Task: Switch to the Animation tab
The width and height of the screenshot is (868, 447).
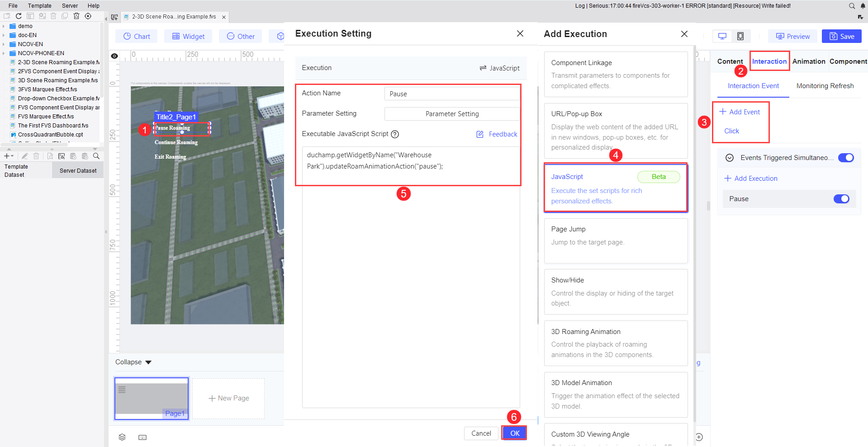Action: point(809,61)
